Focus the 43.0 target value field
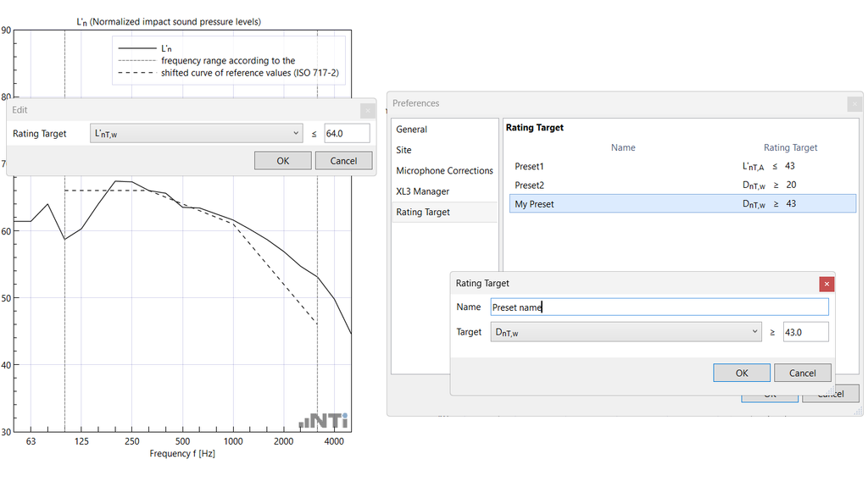Viewport: 868px width, 487px height. point(805,333)
